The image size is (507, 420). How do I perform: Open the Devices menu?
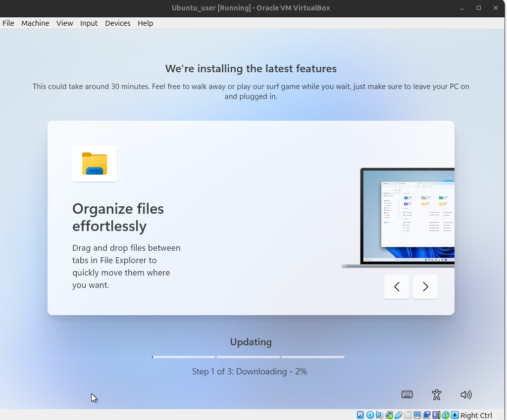click(118, 23)
